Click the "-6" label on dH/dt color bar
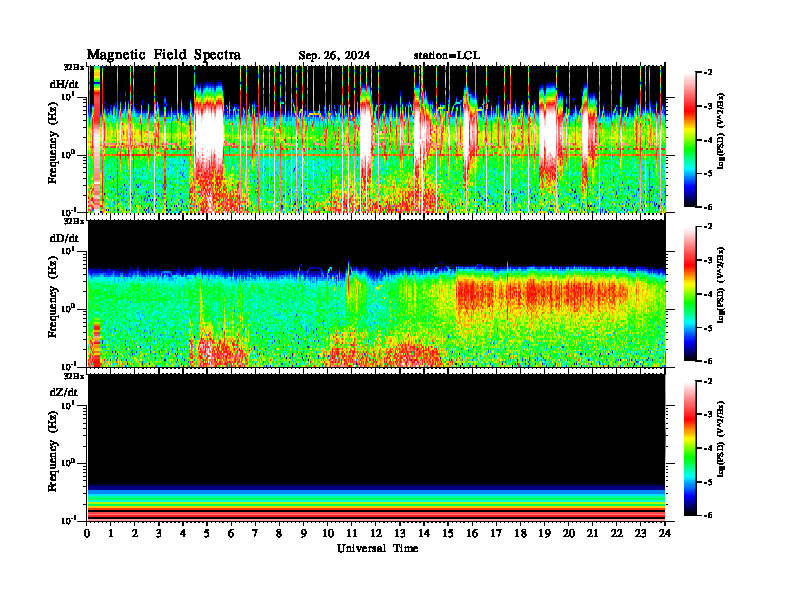Screen dimensions: 792x612 click(708, 207)
